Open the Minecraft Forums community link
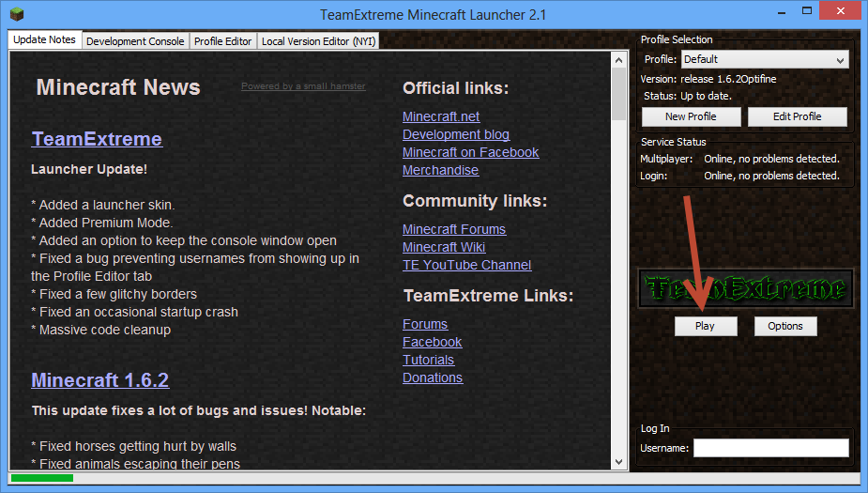This screenshot has width=868, height=493. (x=454, y=229)
